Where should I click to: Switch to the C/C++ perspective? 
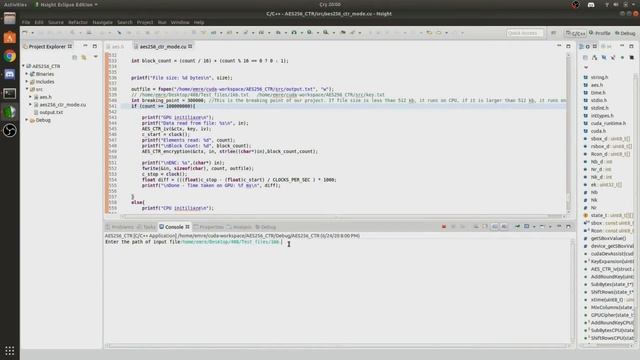tap(576, 33)
